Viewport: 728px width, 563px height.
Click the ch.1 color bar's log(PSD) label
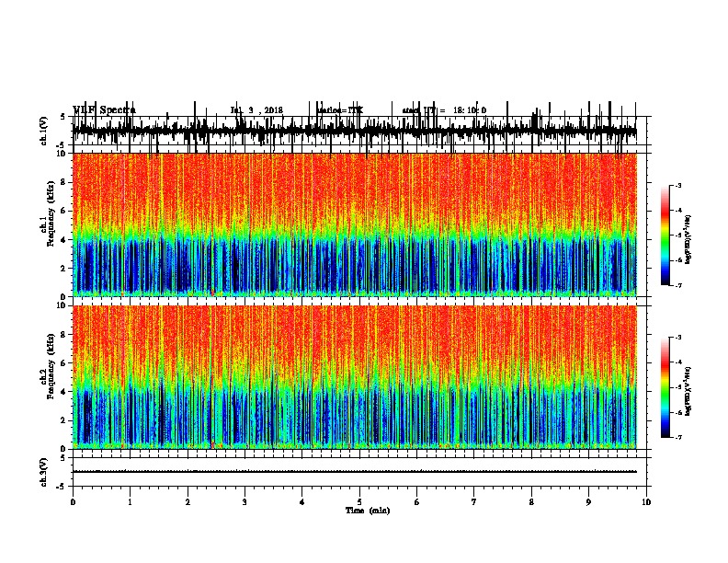(x=688, y=240)
